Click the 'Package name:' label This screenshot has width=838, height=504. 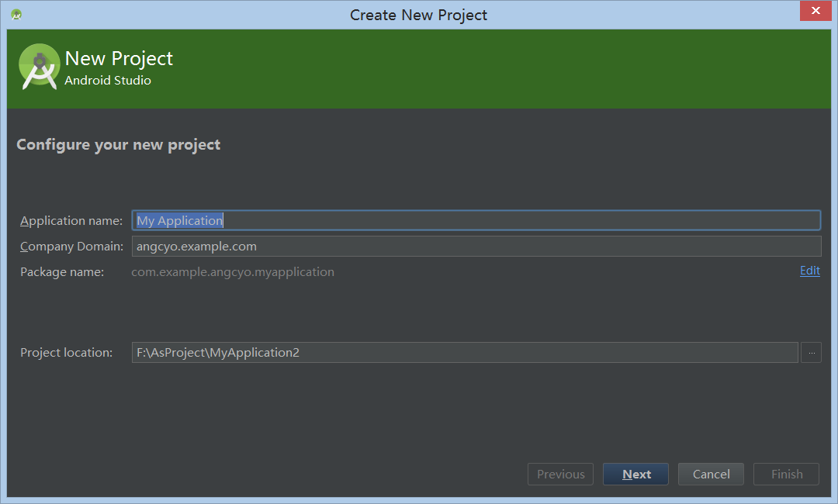62,272
